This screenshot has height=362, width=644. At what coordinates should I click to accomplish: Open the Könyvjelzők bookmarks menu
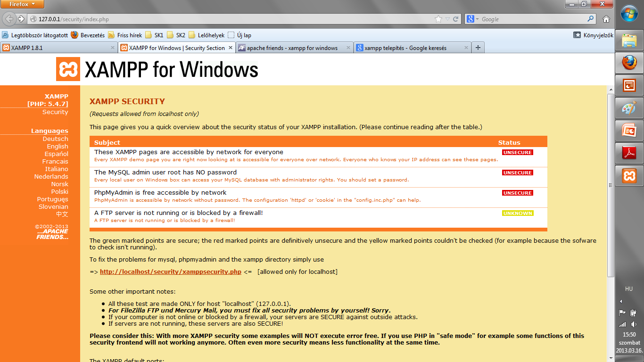(x=593, y=35)
